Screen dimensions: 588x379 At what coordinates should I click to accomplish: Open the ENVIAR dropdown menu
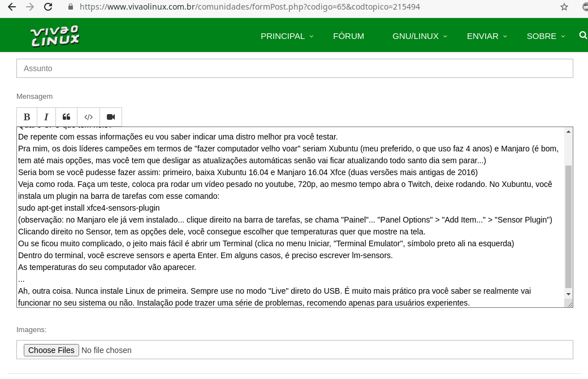(487, 36)
